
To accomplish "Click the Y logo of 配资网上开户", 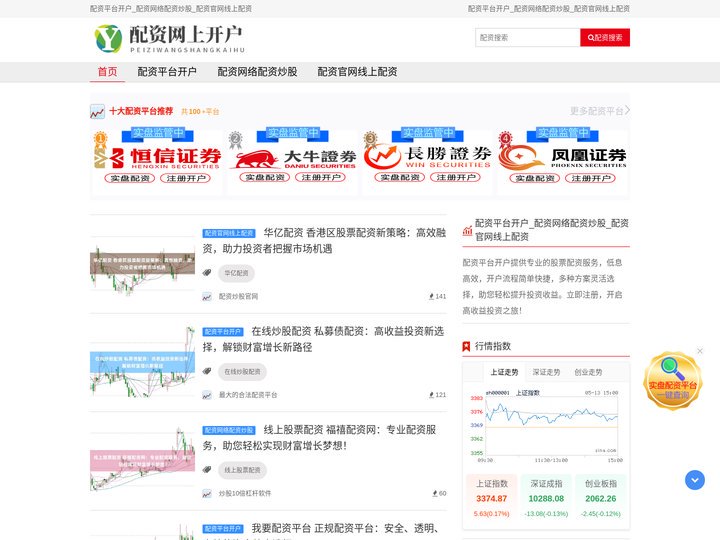I will point(108,39).
